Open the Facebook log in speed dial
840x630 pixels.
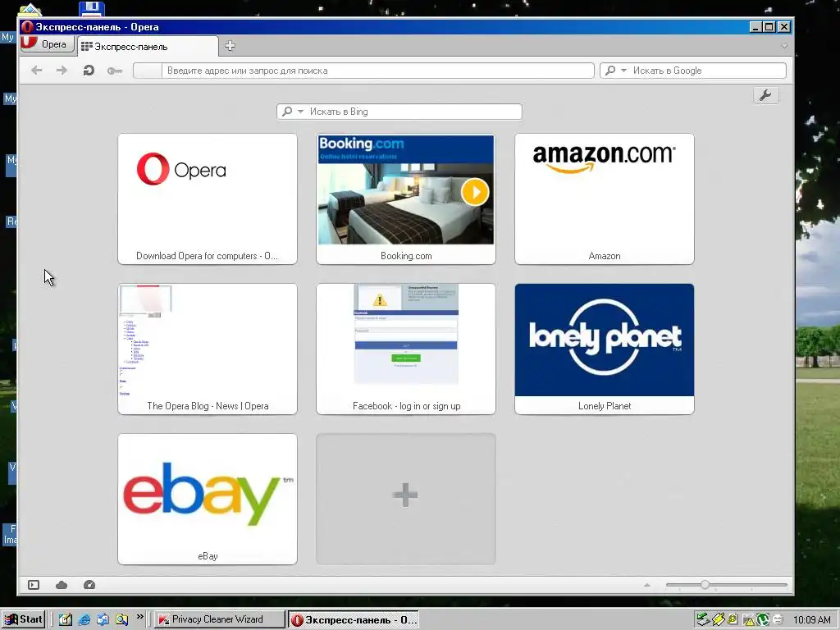(406, 349)
